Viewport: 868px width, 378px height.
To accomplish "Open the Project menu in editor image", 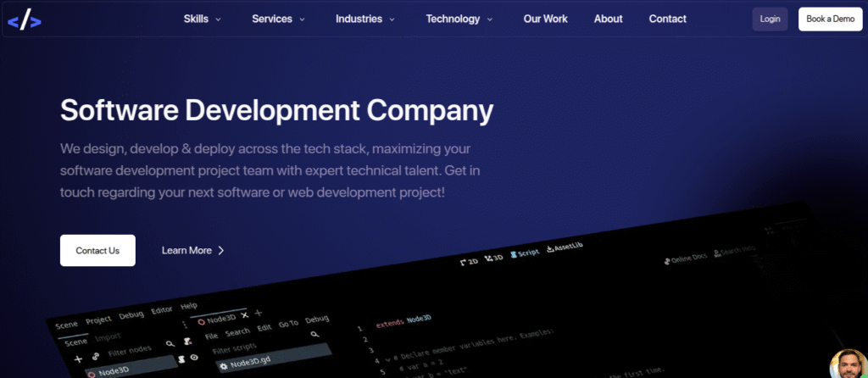I will click(x=98, y=320).
